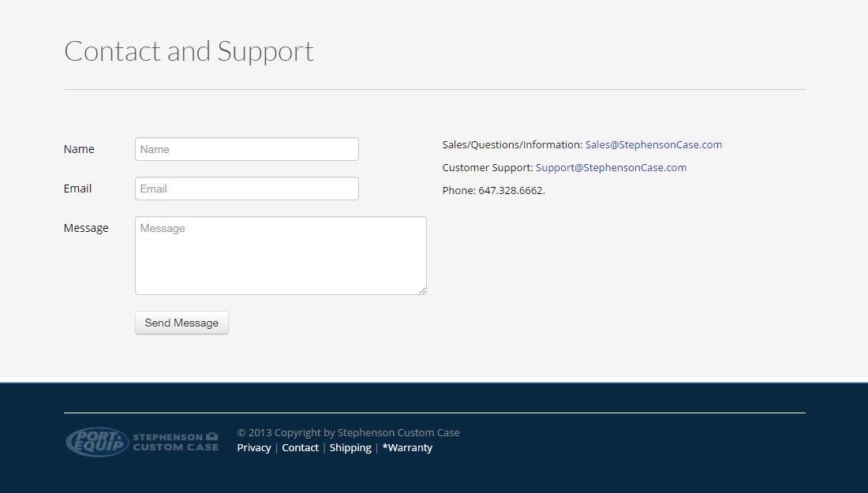
Task: Click the Email field label
Action: pos(77,189)
